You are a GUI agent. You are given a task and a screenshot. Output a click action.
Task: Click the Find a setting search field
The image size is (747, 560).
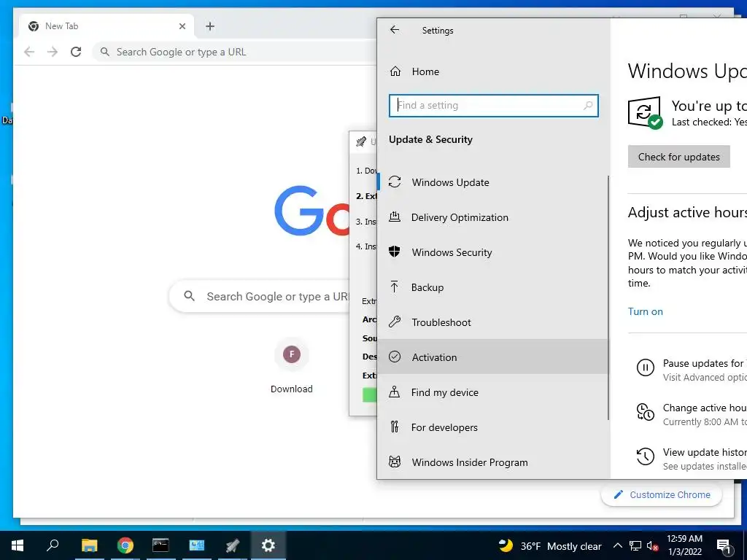pyautogui.click(x=494, y=105)
